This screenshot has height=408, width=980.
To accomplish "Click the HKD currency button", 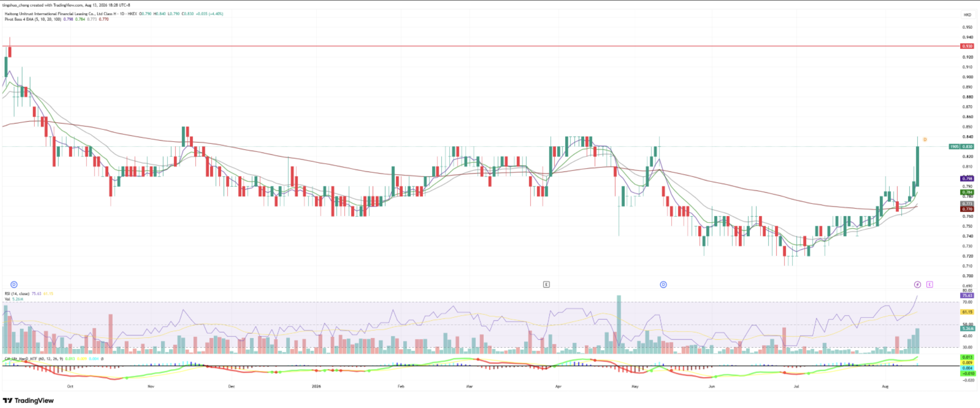I will click(967, 15).
